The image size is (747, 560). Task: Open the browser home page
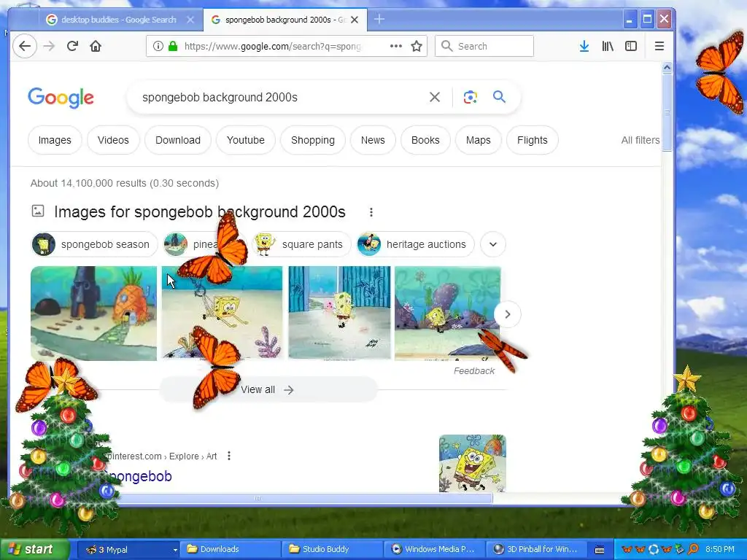[x=96, y=46]
